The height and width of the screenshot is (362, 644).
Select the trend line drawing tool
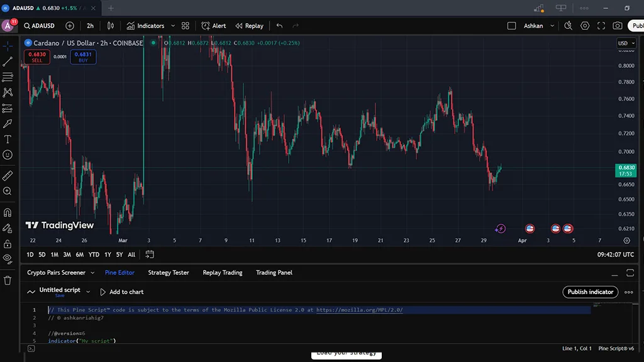[x=8, y=62]
